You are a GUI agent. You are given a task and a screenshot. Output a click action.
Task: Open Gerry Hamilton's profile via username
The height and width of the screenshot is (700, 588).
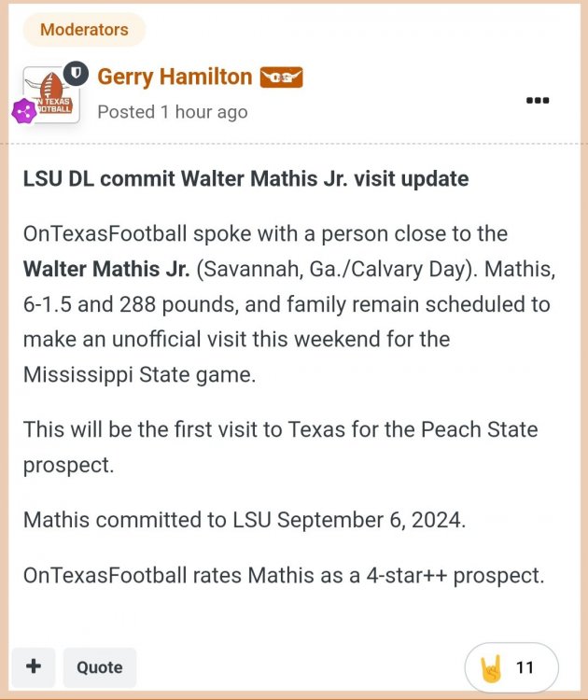click(x=175, y=77)
